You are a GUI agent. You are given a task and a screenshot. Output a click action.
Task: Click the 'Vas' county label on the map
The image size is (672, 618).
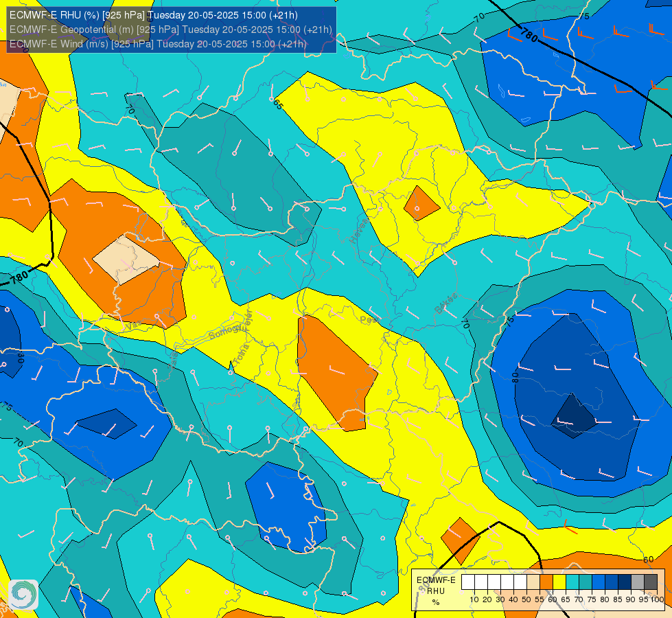[132, 326]
